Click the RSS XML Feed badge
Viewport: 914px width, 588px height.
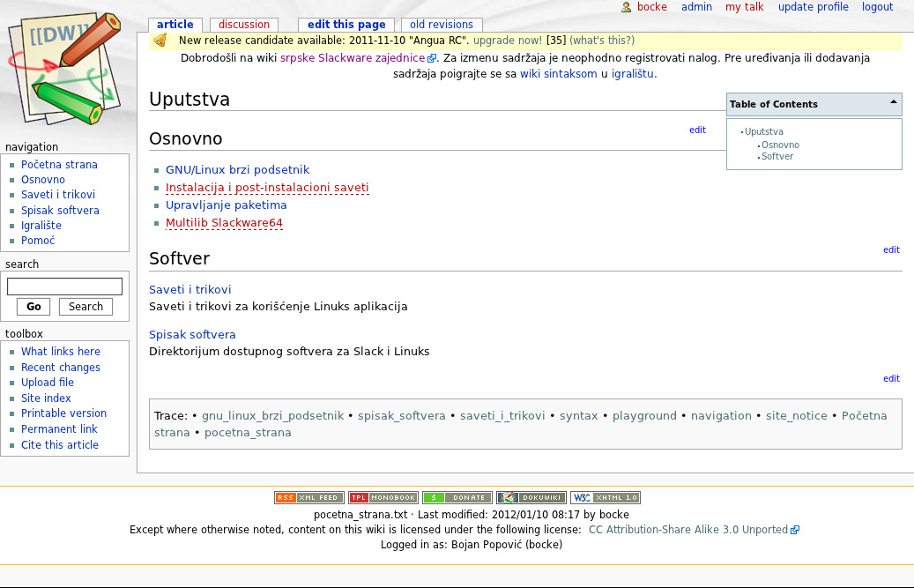coord(308,498)
